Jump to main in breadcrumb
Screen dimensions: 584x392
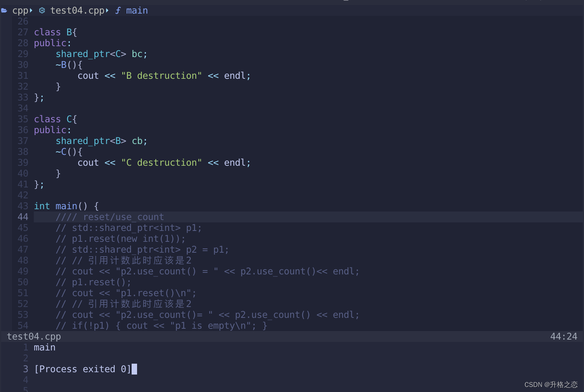click(x=137, y=10)
